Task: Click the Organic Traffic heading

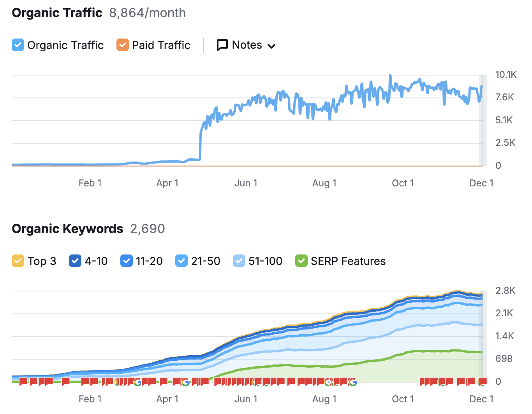Action: point(57,13)
